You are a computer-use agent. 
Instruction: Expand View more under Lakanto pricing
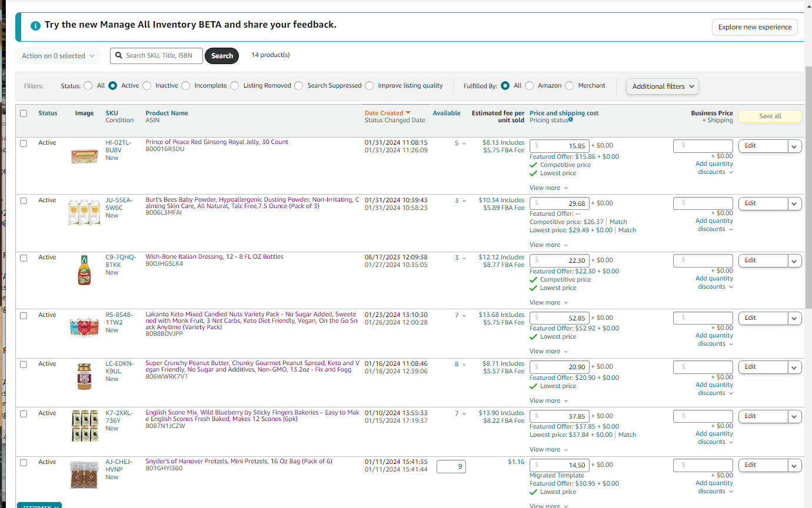click(548, 351)
